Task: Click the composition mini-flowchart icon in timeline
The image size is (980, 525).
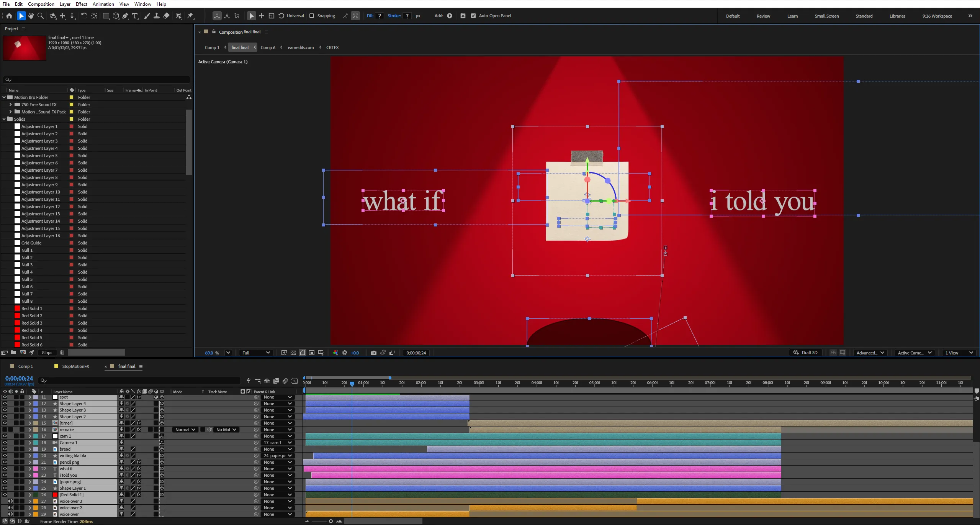Action: tap(258, 381)
